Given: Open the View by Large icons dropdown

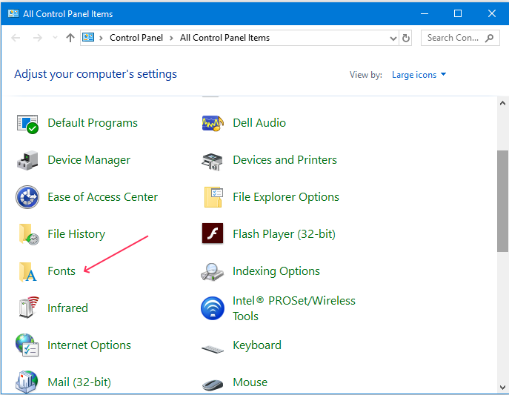Looking at the screenshot, I should click(419, 75).
